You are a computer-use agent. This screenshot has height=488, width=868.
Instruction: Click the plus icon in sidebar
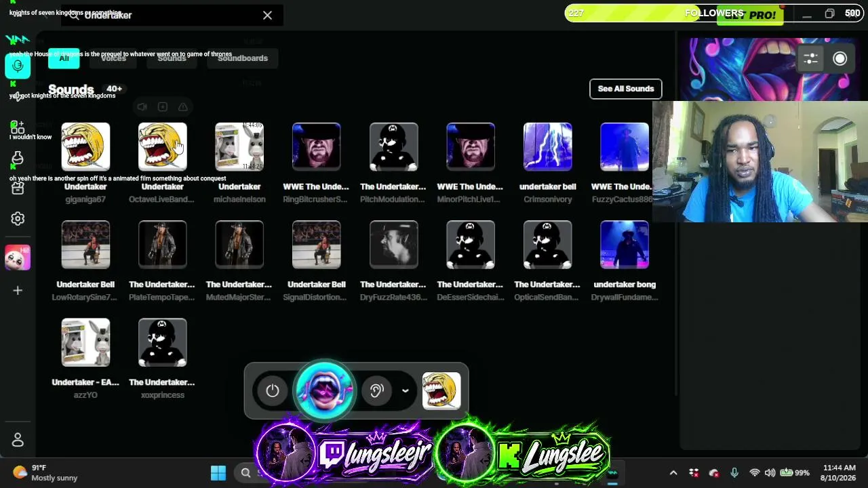18,291
